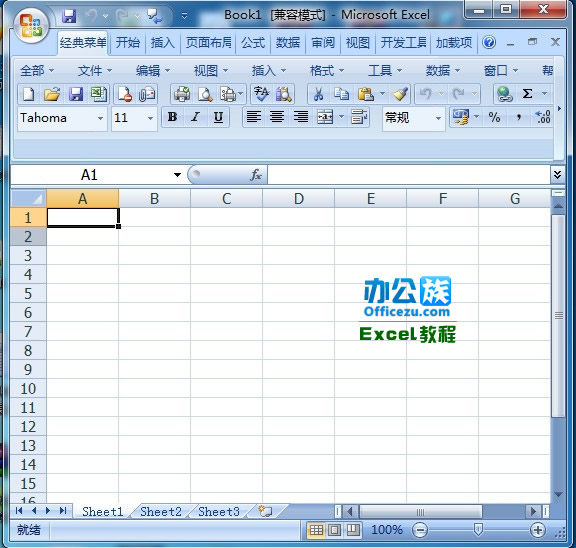Select the Sheet3 worksheet tab
This screenshot has width=576, height=548.
(219, 512)
